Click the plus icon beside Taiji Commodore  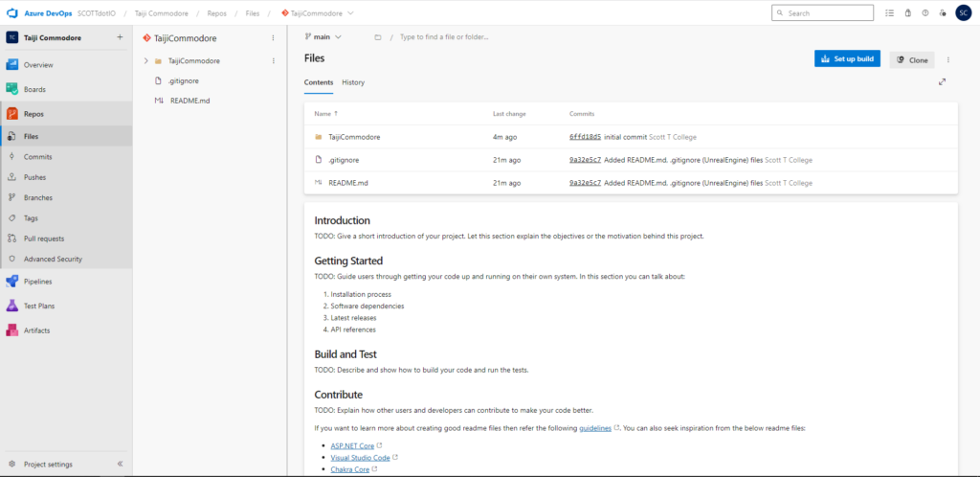coord(120,37)
